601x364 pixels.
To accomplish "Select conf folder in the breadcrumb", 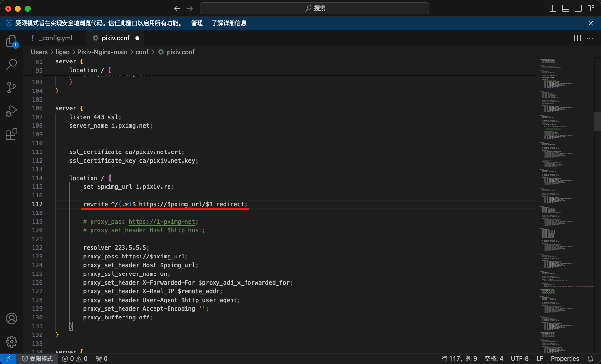I will point(142,52).
